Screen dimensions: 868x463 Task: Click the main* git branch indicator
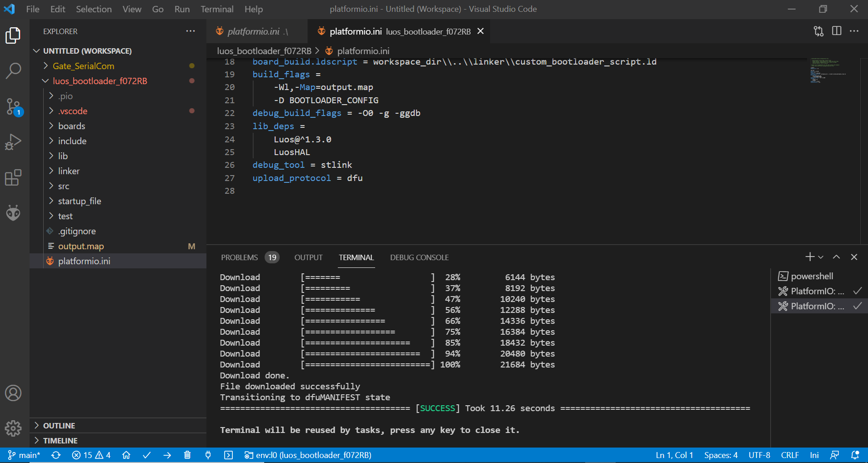click(x=25, y=455)
